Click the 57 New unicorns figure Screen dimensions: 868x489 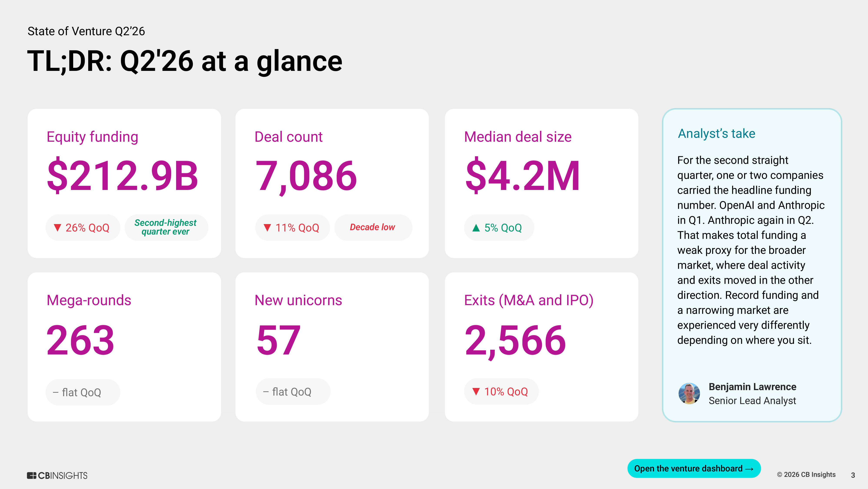pyautogui.click(x=278, y=340)
